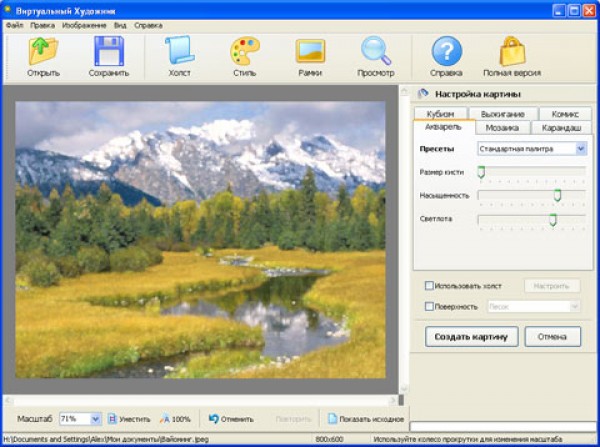
Task: Click the Отмена button
Action: click(552, 337)
